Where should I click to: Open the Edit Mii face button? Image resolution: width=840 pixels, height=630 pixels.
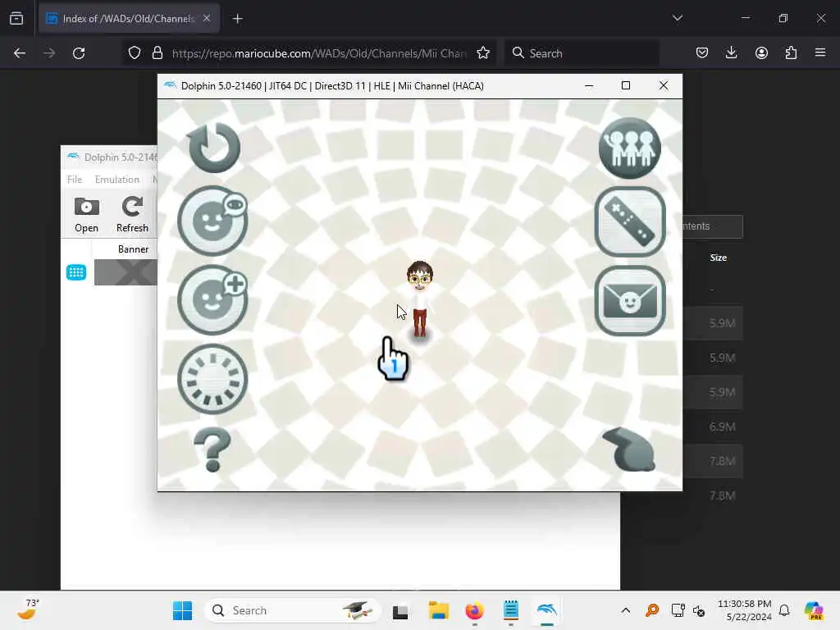[212, 220]
